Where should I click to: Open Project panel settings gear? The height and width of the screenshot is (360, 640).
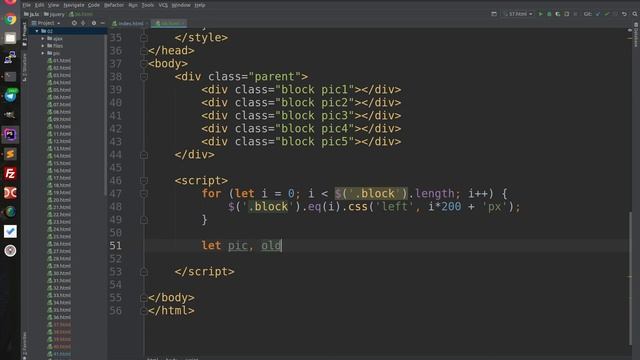(x=94, y=23)
